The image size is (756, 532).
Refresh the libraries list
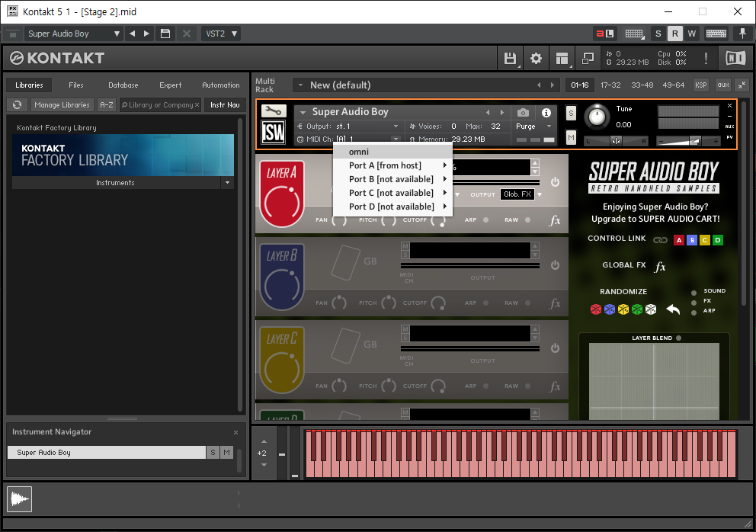pos(18,104)
